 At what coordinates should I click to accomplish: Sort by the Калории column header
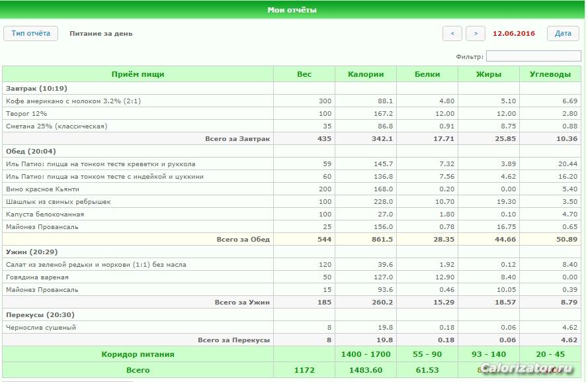pyautogui.click(x=366, y=74)
